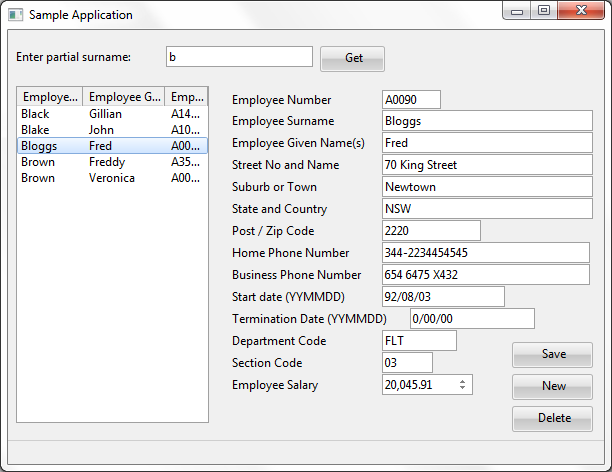The width and height of the screenshot is (612, 472).
Task: Sort by Employee Given Name column header
Action: (x=124, y=97)
